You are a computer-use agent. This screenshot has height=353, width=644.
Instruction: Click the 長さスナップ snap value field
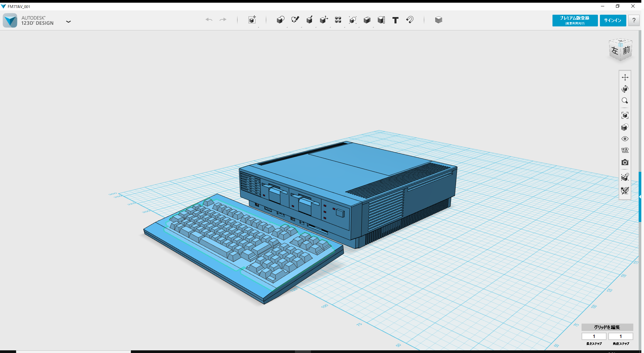tap(594, 336)
